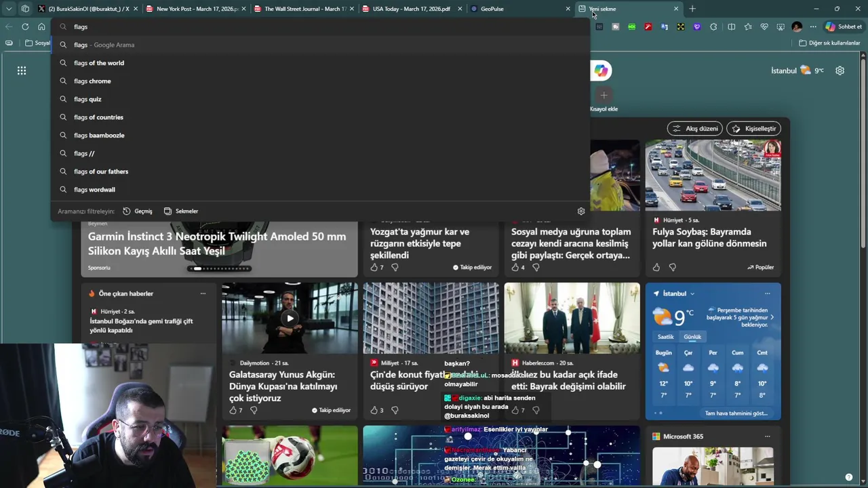Screen dimensions: 868x488
Task: Click the translate extension icon
Action: (x=665, y=26)
